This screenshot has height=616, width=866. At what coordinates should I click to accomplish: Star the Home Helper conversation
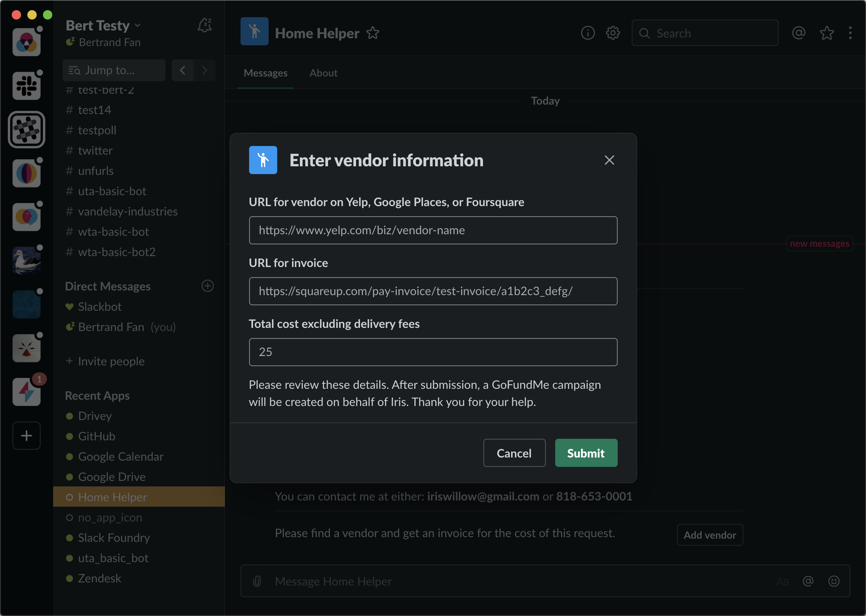[x=373, y=33]
